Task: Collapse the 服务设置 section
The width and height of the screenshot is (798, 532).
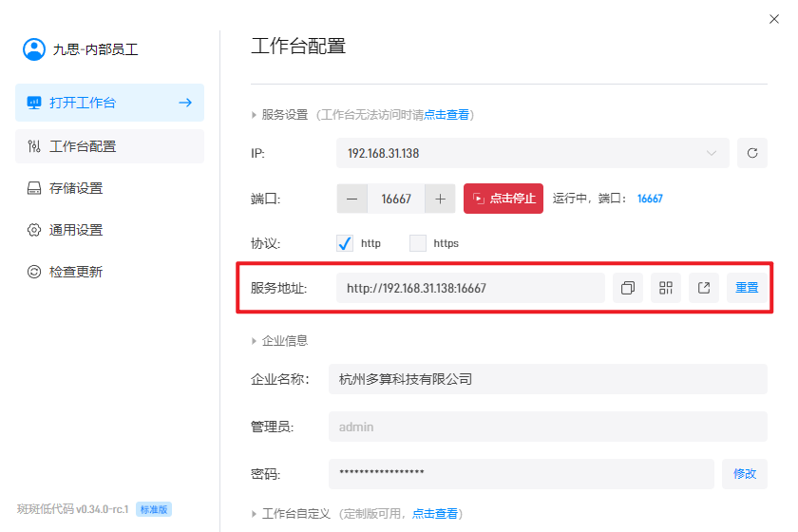Action: point(254,115)
